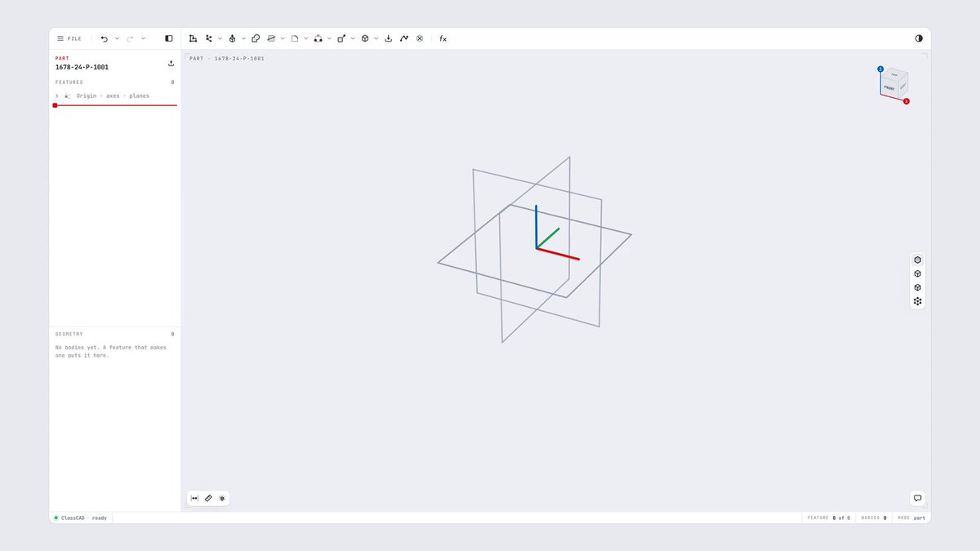The image size is (980, 551).
Task: Toggle the left sidebar panel icon
Action: (x=169, y=38)
